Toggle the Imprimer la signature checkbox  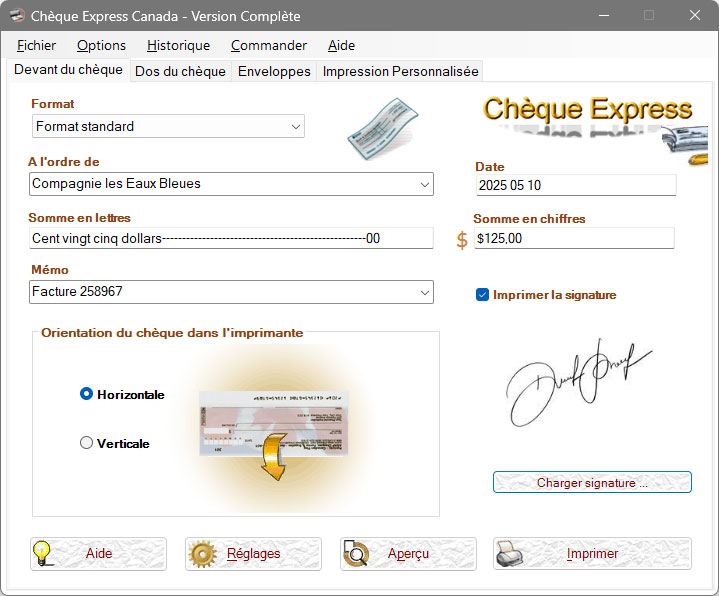pos(482,294)
